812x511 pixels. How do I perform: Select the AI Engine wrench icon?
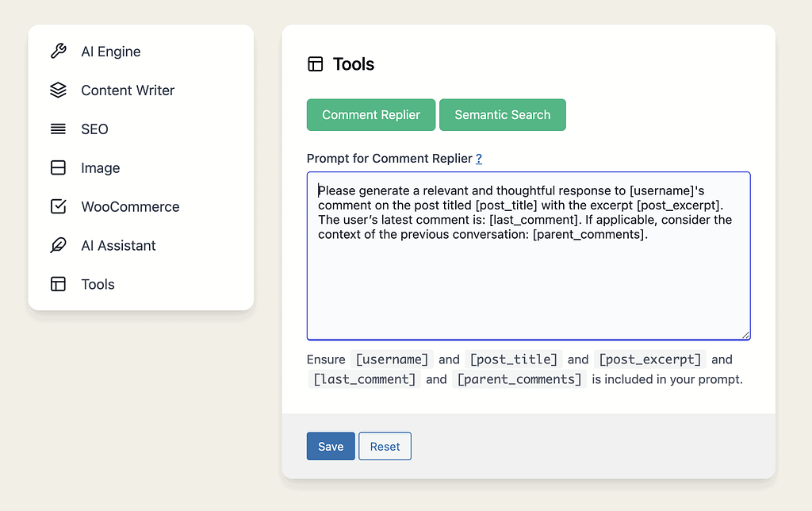[59, 51]
